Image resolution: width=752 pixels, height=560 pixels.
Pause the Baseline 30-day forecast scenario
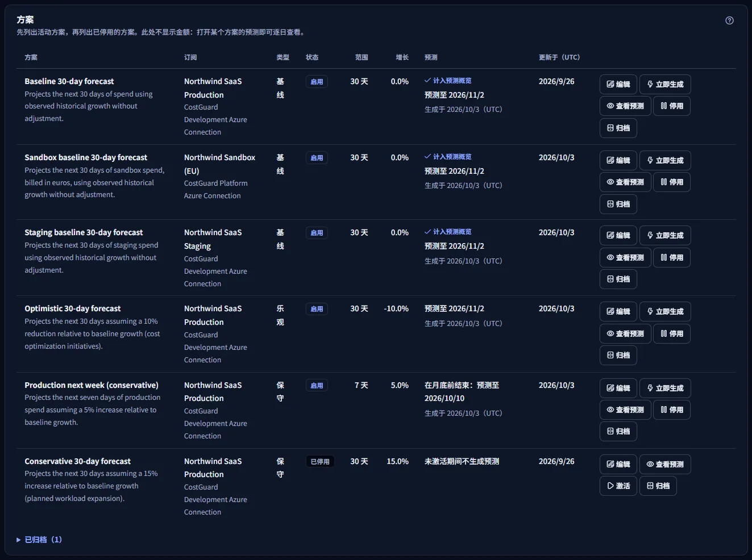point(672,106)
